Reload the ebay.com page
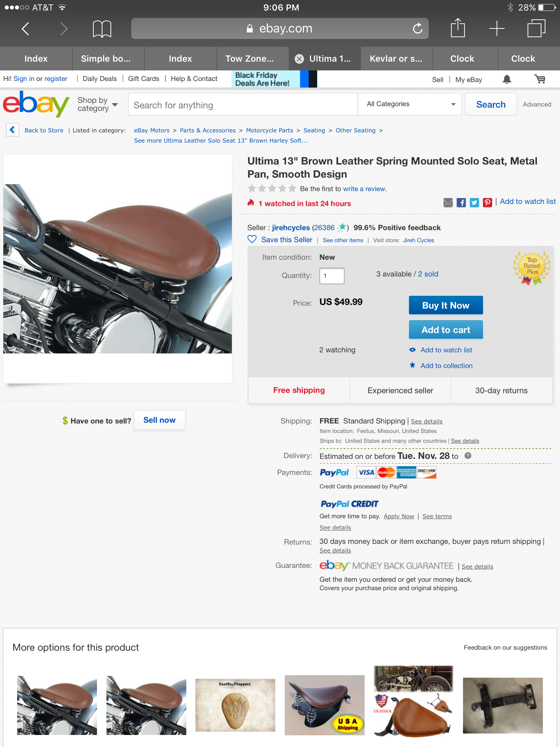This screenshot has height=747, width=560. (417, 28)
